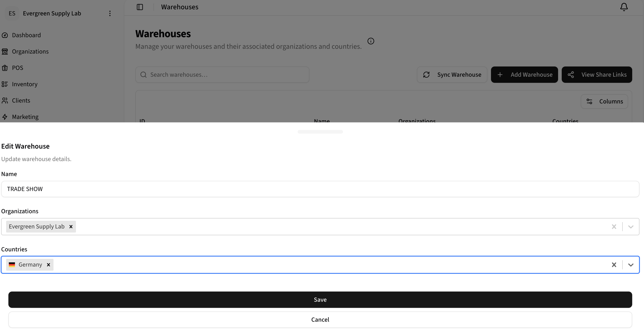Click the Organizations field label in the form
644x331 pixels.
pos(20,211)
